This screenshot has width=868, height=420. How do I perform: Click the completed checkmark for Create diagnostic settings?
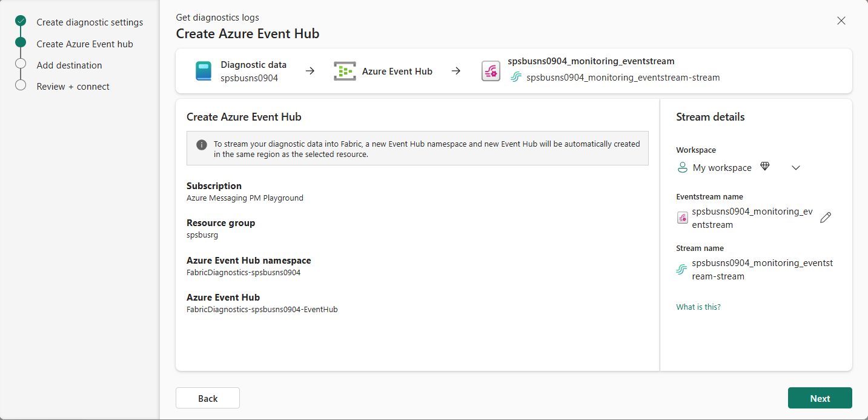21,21
